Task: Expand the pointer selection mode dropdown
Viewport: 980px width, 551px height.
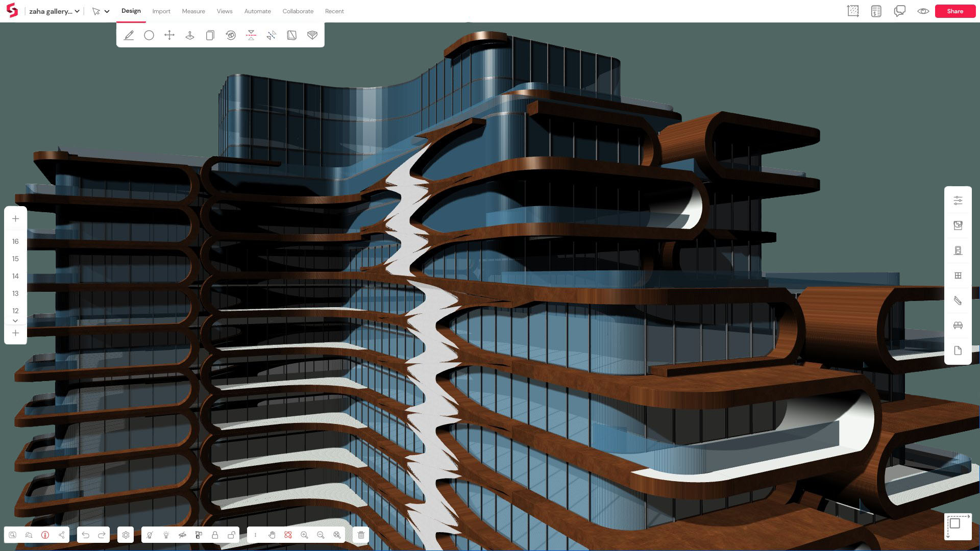Action: pyautogui.click(x=107, y=11)
